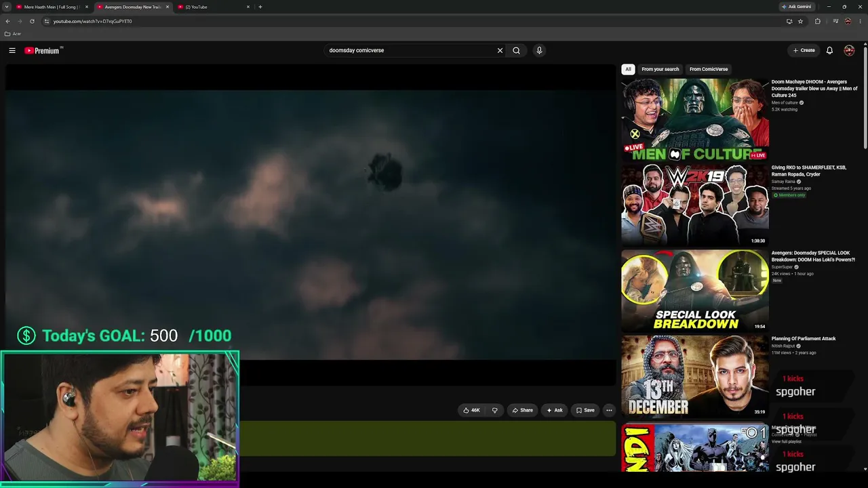This screenshot has width=868, height=488.
Task: Visit Samay Raina channel
Action: (x=783, y=182)
